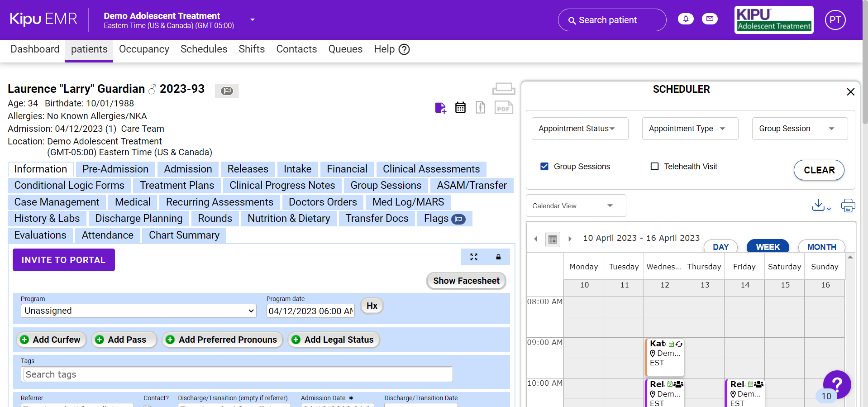Enable the Telehealth Visit checkbox

tap(654, 167)
